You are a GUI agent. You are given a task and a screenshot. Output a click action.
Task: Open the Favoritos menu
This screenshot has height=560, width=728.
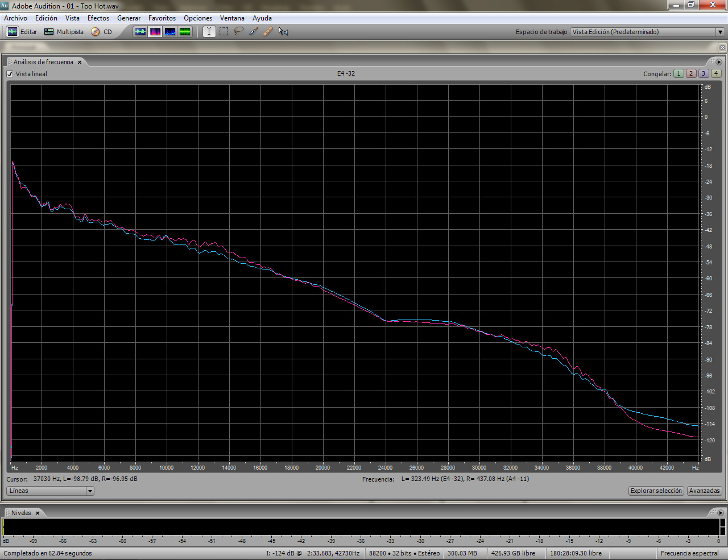point(162,18)
